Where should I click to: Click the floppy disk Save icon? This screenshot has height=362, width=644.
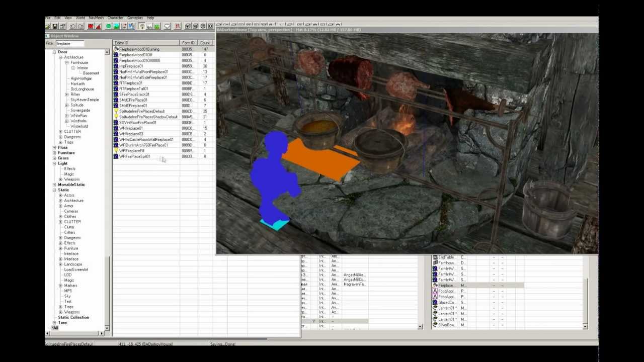point(55,26)
